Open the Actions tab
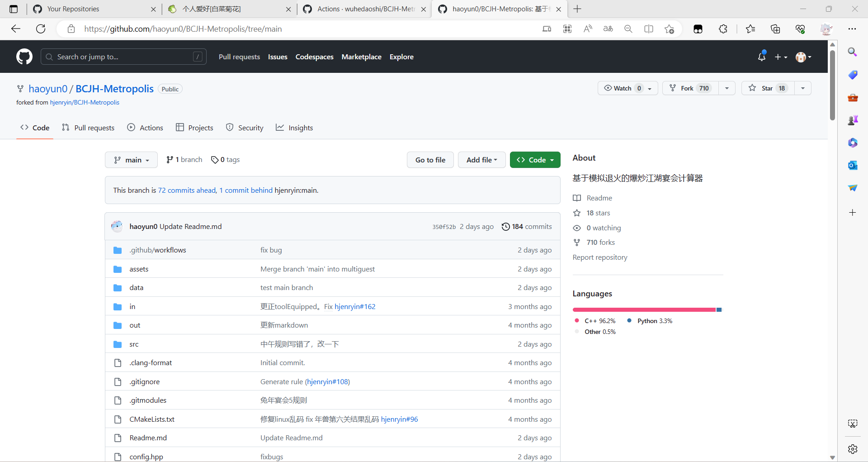The width and height of the screenshot is (868, 462). tap(145, 128)
